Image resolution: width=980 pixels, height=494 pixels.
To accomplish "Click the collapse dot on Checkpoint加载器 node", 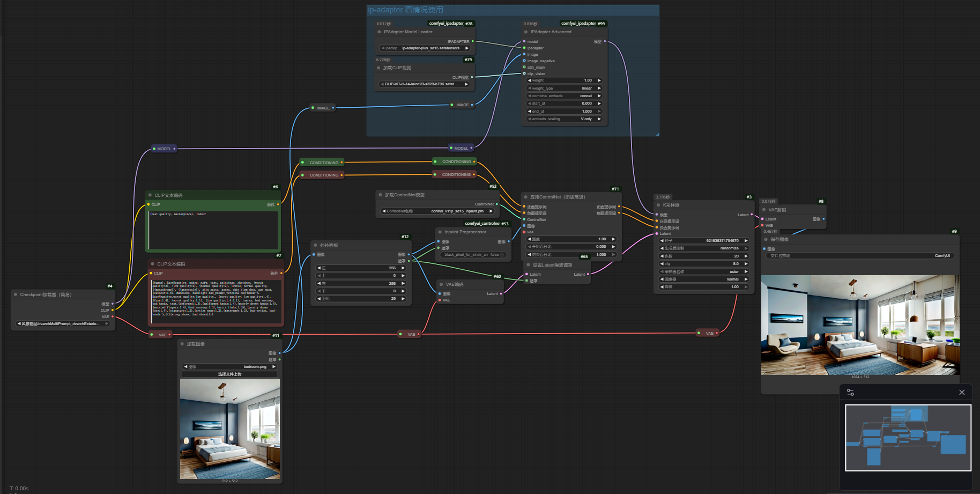I will [16, 294].
